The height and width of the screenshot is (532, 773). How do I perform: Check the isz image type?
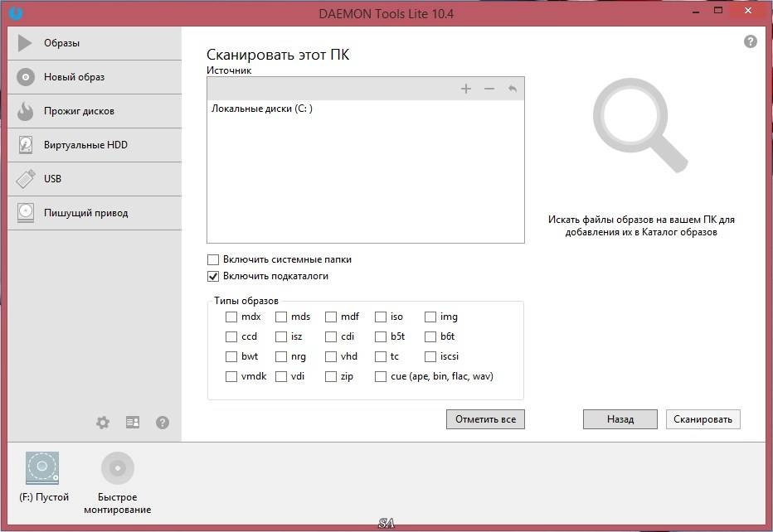281,336
